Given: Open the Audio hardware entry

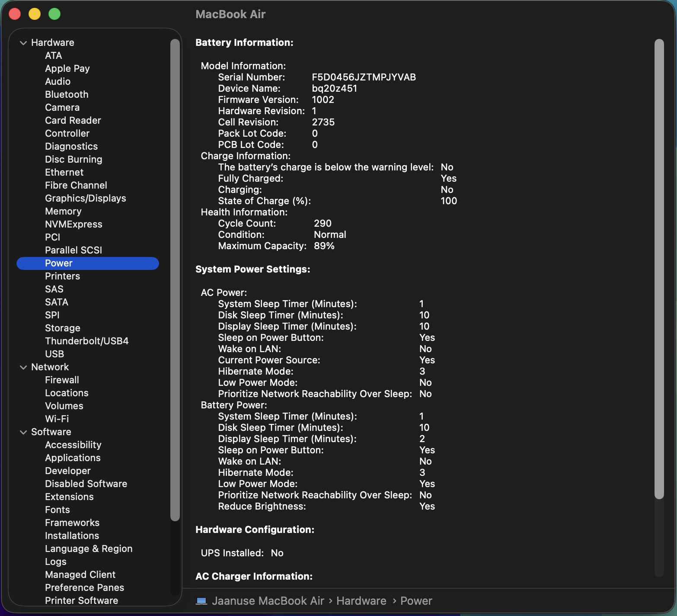Looking at the screenshot, I should (58, 81).
